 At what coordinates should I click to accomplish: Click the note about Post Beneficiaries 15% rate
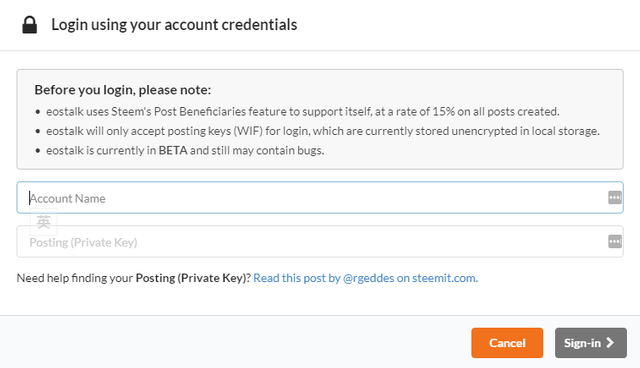click(x=302, y=111)
